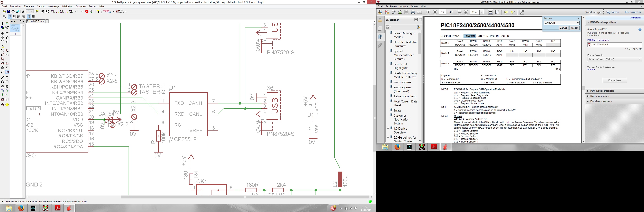Click the Anmelden link in Adobe Reader

click(x=635, y=18)
